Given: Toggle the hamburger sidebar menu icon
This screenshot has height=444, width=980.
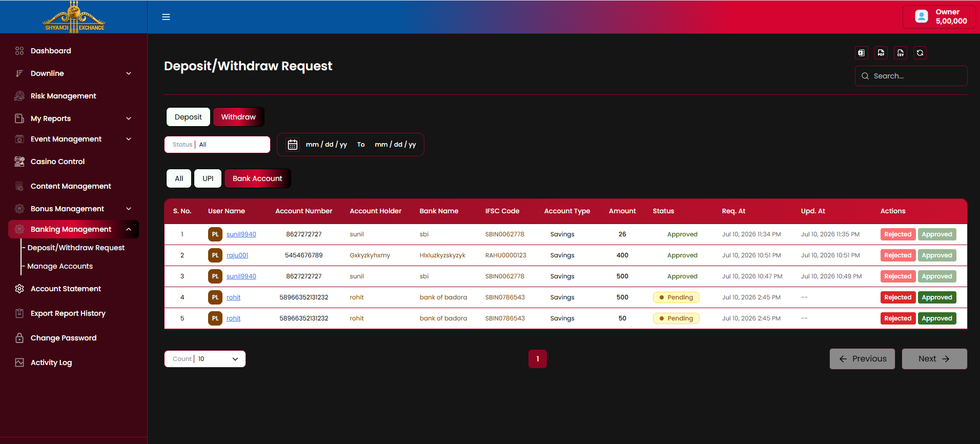Looking at the screenshot, I should tap(166, 17).
